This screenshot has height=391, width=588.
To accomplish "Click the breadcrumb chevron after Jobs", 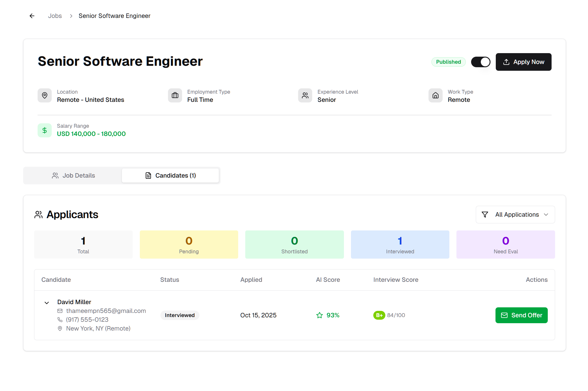I will pyautogui.click(x=71, y=16).
